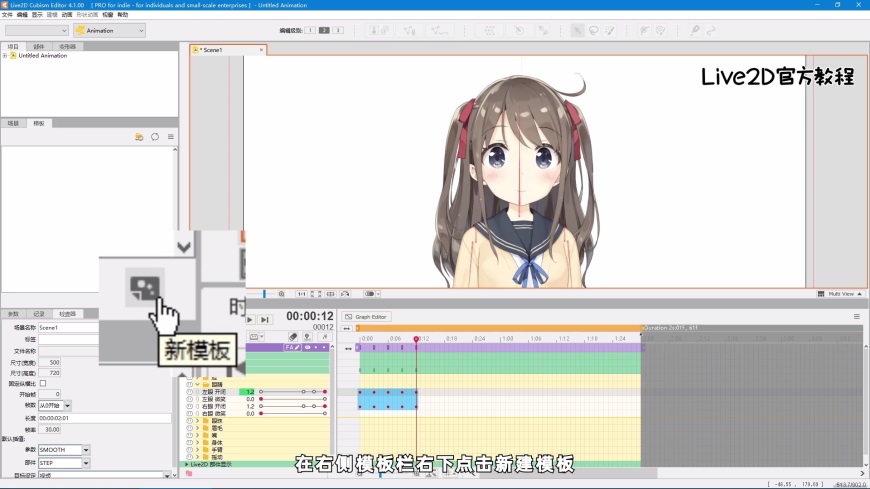Expand the 手臂 folder

point(198,450)
